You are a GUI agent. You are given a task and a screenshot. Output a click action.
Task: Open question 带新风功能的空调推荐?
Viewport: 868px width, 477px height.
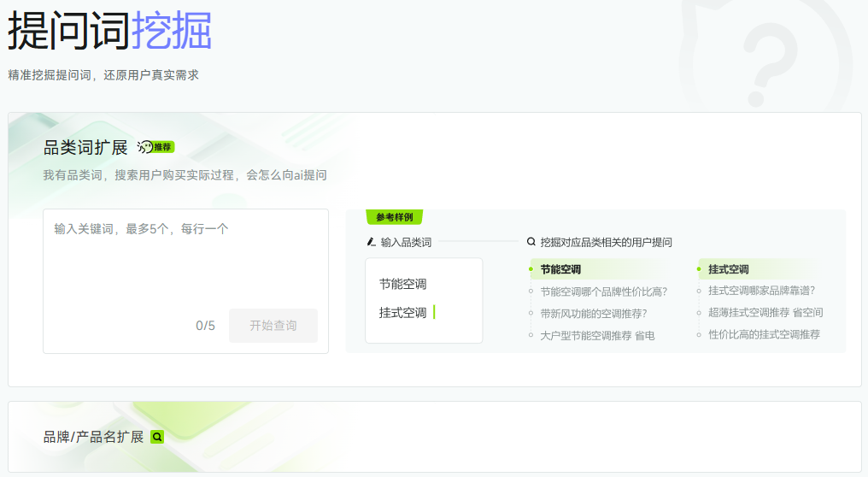coord(593,313)
